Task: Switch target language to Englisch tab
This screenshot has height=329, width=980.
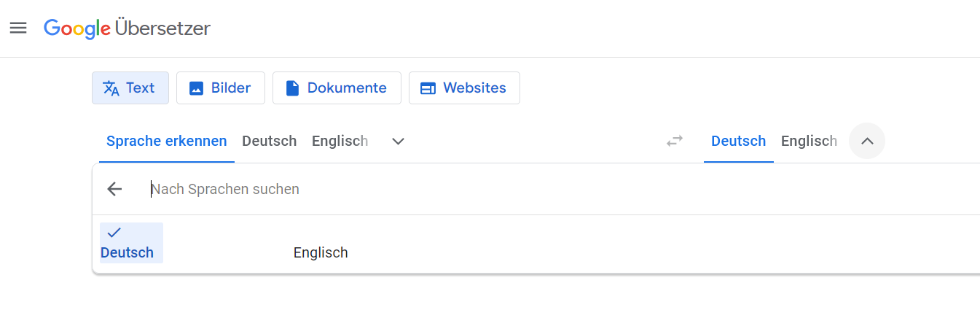Action: [x=809, y=141]
